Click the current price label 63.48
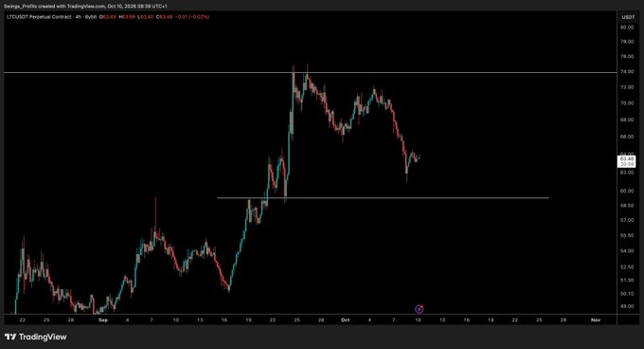The image size is (644, 349). pyautogui.click(x=627, y=161)
